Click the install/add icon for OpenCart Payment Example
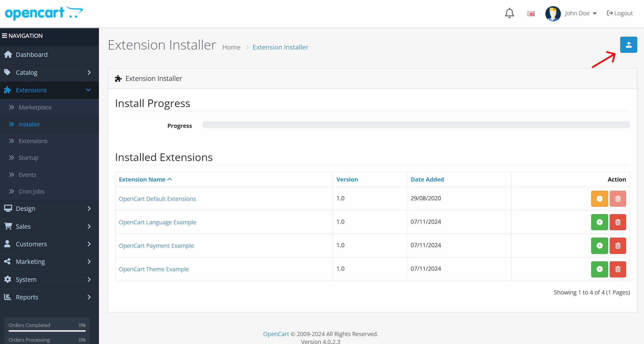 tap(598, 245)
